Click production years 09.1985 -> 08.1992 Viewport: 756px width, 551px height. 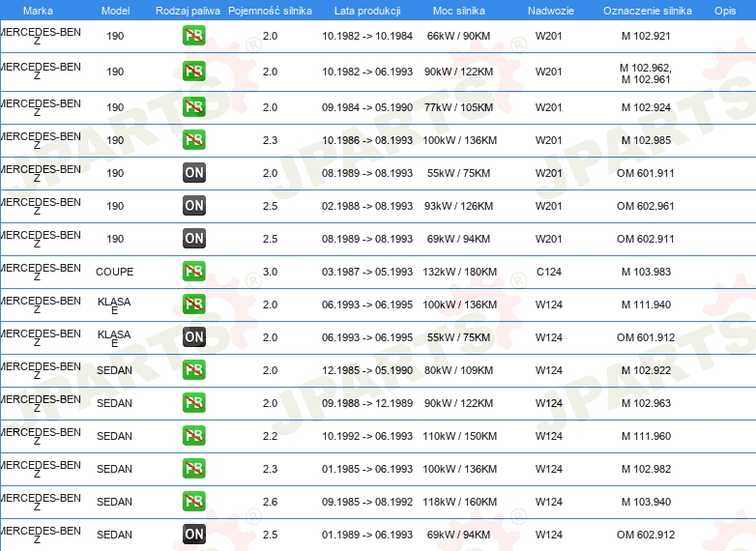[x=367, y=502]
